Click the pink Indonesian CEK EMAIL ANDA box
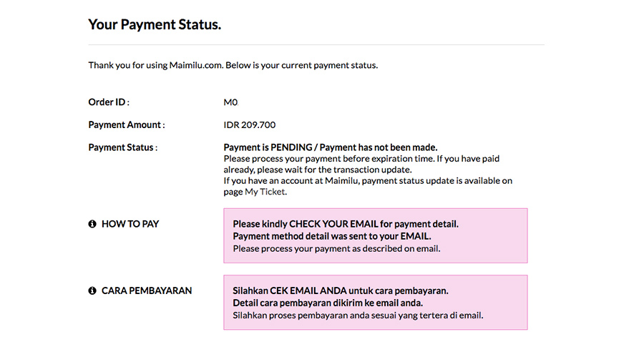644x352 pixels. (x=376, y=303)
